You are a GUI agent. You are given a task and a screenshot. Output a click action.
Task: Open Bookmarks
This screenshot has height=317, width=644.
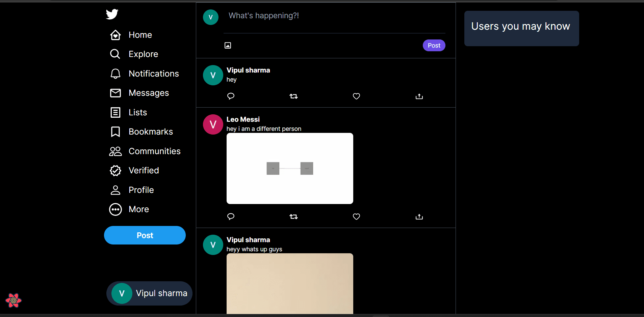pyautogui.click(x=151, y=132)
